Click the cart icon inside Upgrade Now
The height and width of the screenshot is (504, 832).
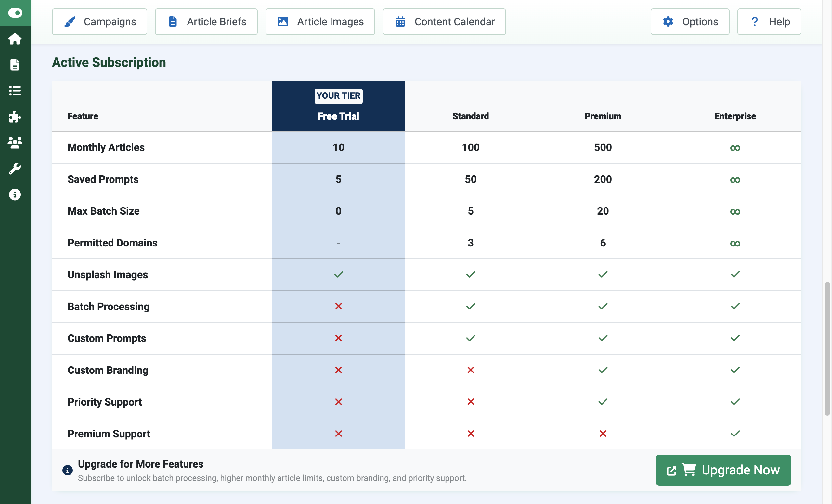click(690, 470)
